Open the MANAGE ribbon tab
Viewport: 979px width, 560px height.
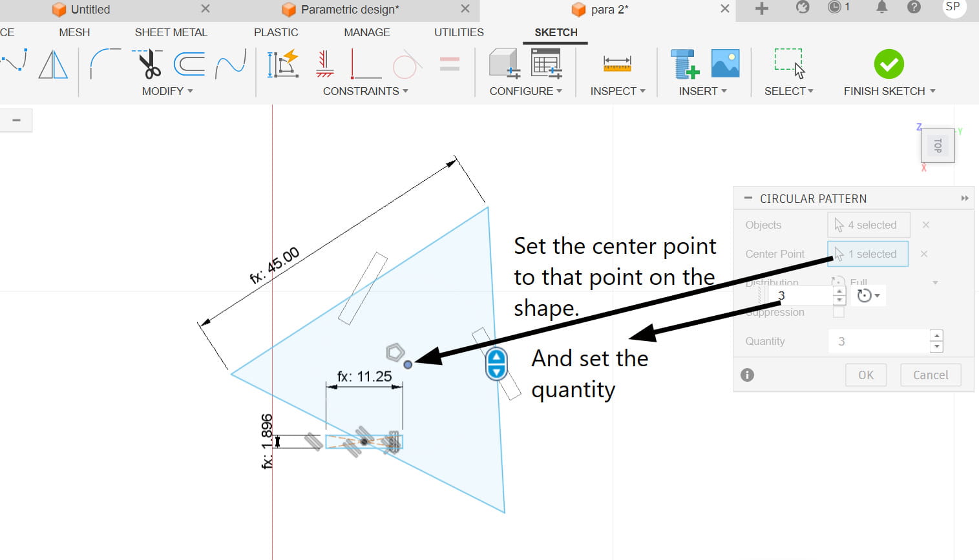pos(367,32)
